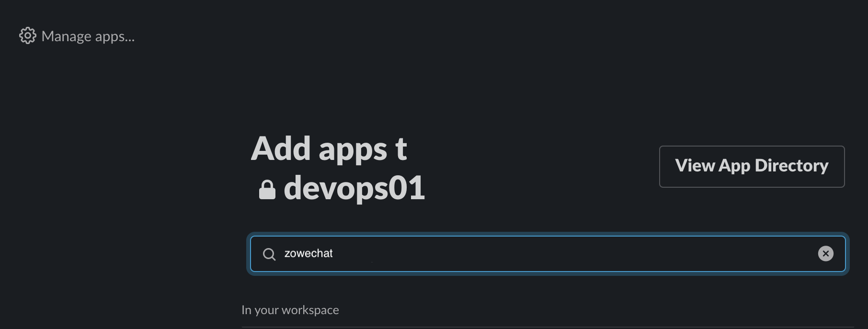Click the magnifying glass search icon
The height and width of the screenshot is (329, 868).
[269, 254]
